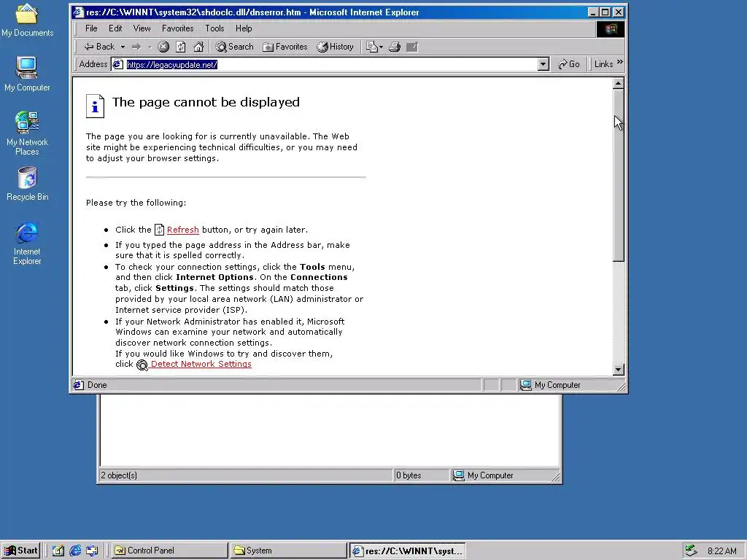Open the Forward history dropdown arrow

149,47
